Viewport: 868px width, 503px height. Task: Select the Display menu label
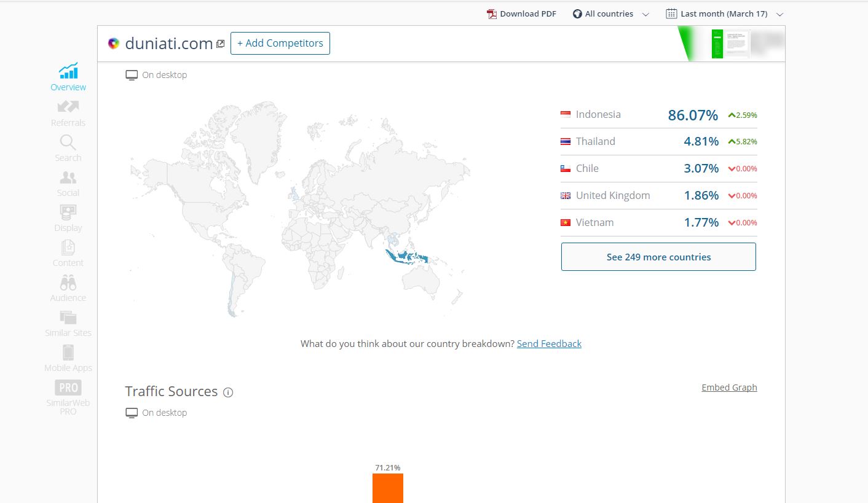68,228
